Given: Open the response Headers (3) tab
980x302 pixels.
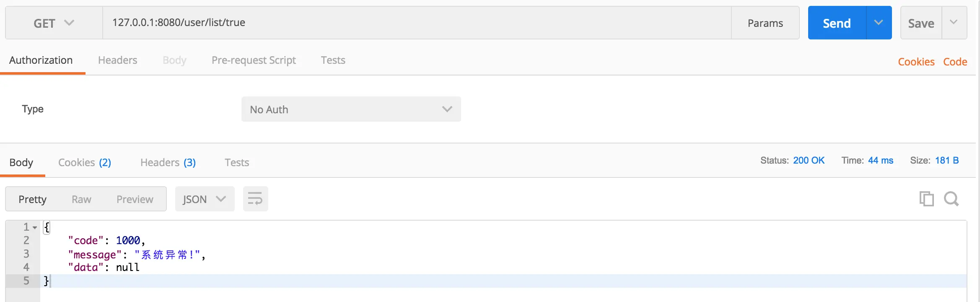Looking at the screenshot, I should click(168, 162).
